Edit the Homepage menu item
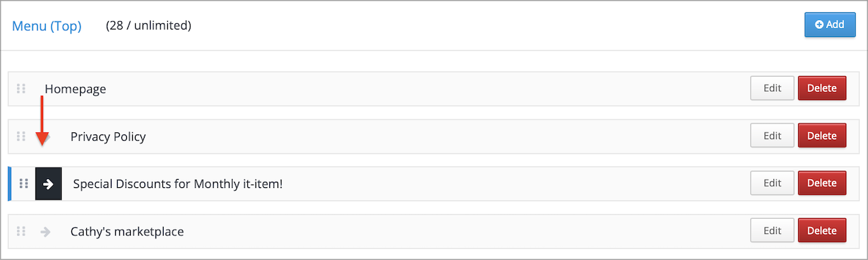The width and height of the screenshot is (868, 260). (773, 88)
